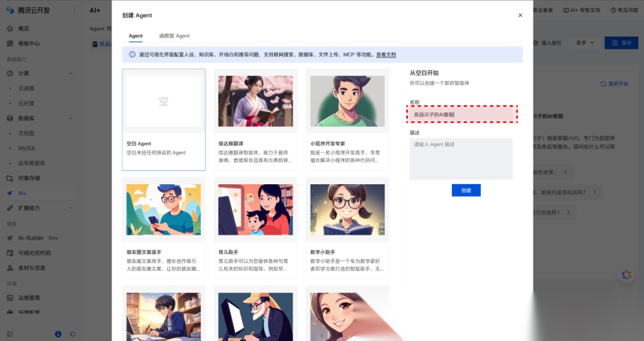Open AI+ 帮助文档 in the top bar

tap(581, 10)
